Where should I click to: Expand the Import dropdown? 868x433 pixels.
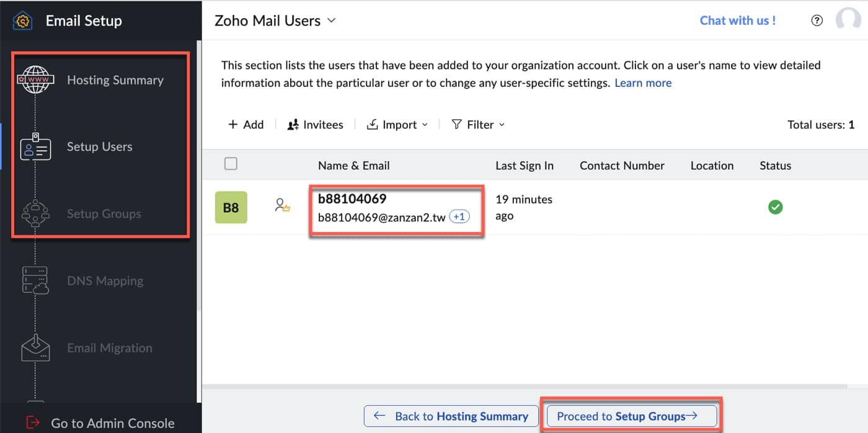coord(397,125)
